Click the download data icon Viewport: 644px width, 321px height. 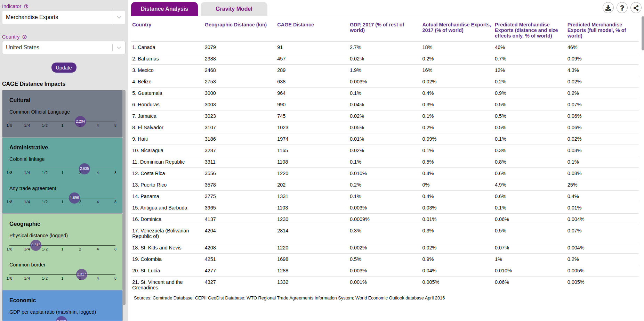click(x=608, y=8)
